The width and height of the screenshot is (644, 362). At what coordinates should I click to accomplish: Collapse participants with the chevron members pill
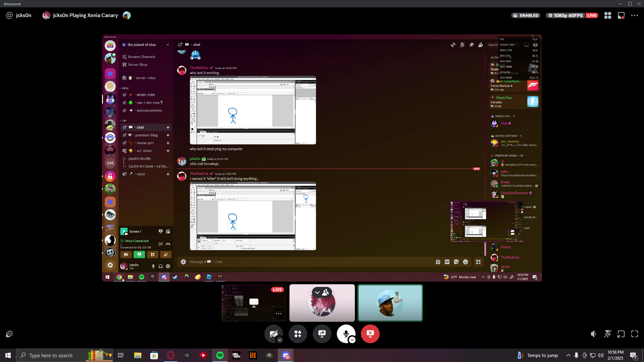point(322,293)
